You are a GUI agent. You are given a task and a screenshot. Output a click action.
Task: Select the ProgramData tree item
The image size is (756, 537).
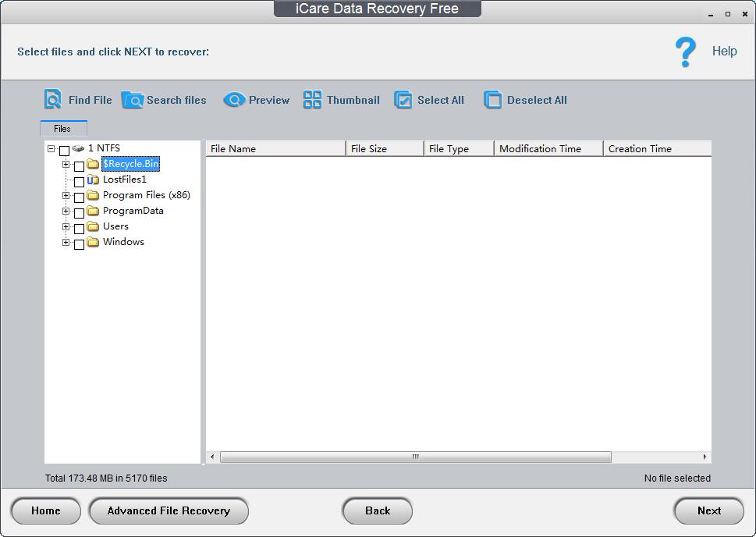click(133, 211)
